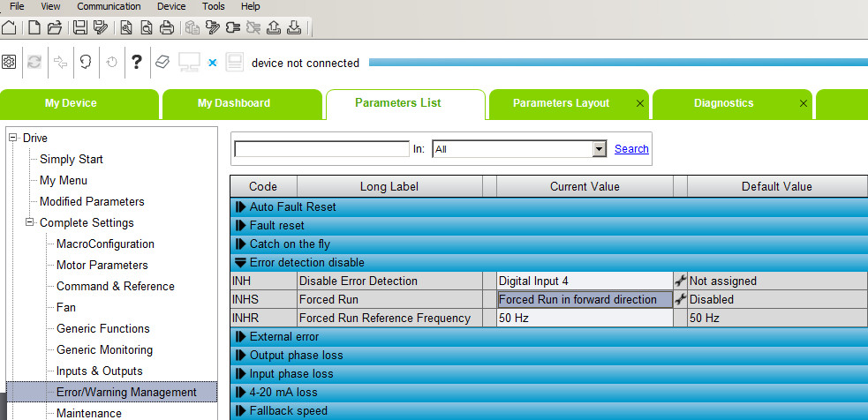The height and width of the screenshot is (420, 868).
Task: Expand the Fault reset group
Action: click(x=240, y=226)
